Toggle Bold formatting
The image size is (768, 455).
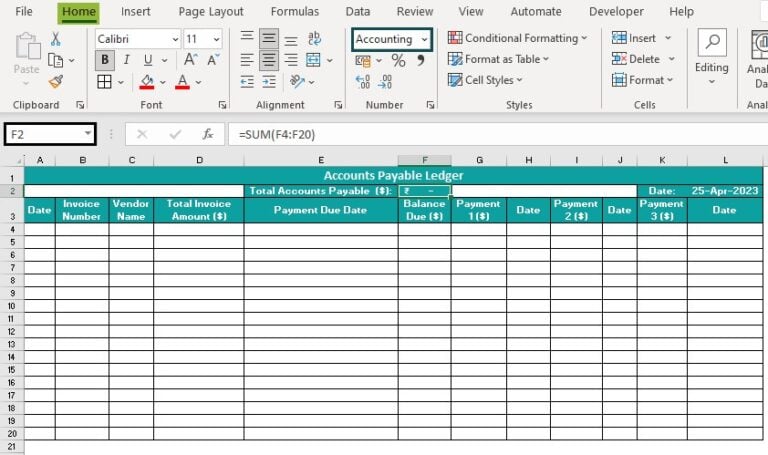coord(105,60)
